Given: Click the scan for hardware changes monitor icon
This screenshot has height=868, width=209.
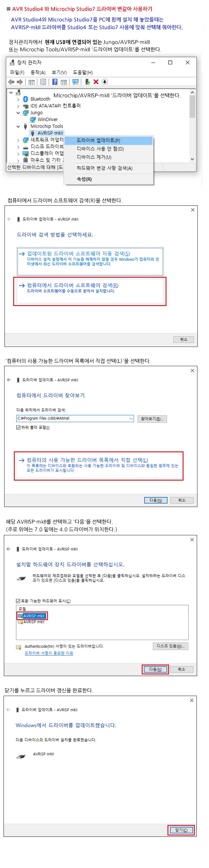Looking at the screenshot, I should (x=75, y=82).
